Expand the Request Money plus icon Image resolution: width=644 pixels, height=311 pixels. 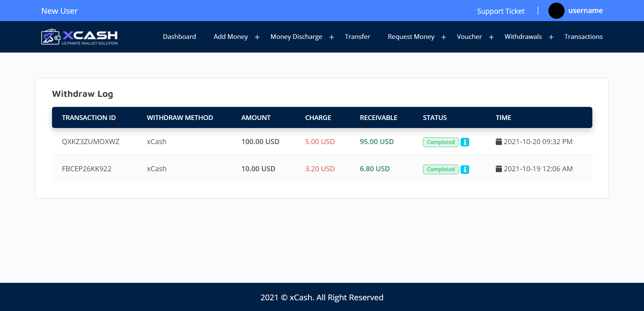click(x=444, y=37)
